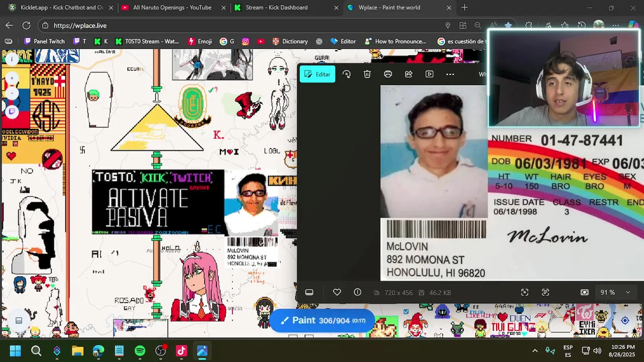Image resolution: width=644 pixels, height=362 pixels.
Task: Show hidden system tray icons
Action: (535, 351)
